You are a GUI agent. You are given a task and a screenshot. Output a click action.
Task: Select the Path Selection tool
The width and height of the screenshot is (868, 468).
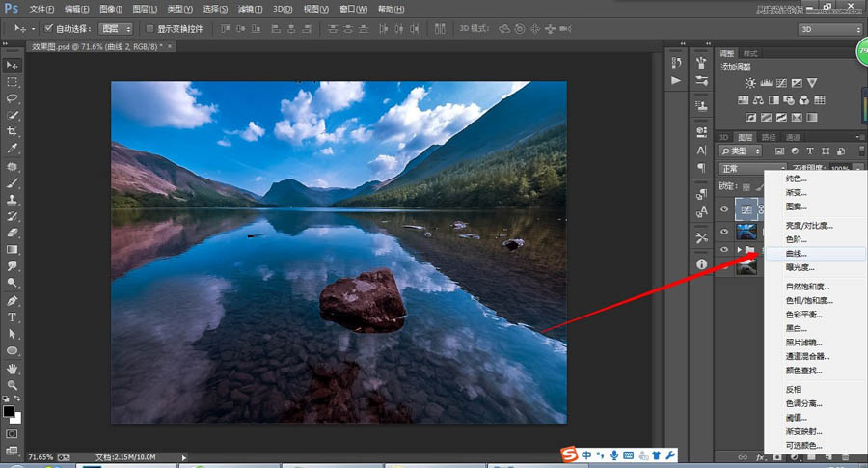click(x=12, y=334)
